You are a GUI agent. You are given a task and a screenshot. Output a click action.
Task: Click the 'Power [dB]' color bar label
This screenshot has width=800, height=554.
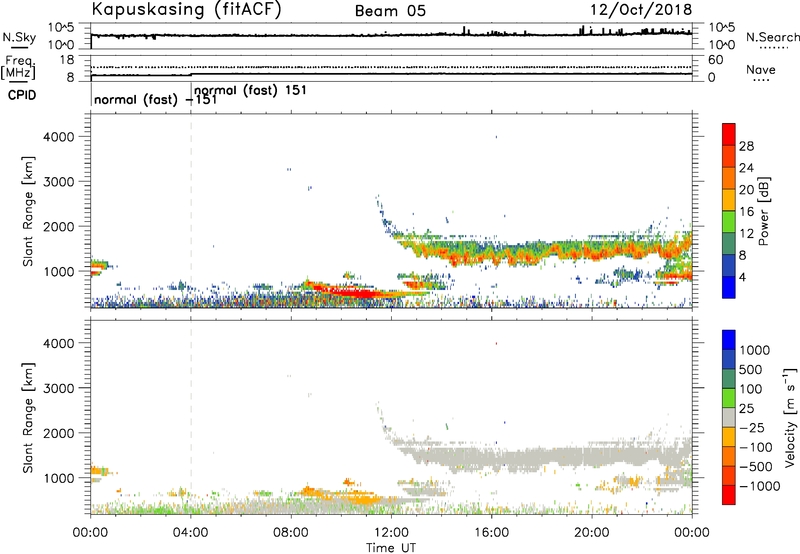click(x=763, y=211)
